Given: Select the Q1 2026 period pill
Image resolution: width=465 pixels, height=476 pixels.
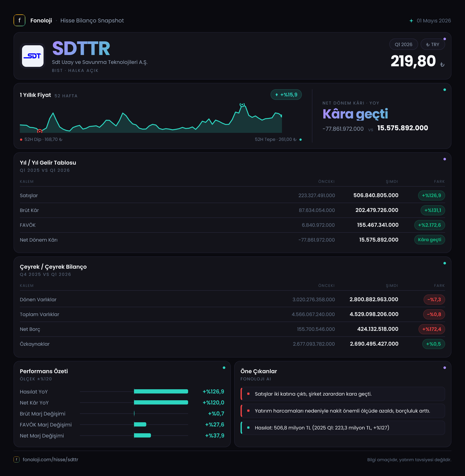Looking at the screenshot, I should 403,44.
